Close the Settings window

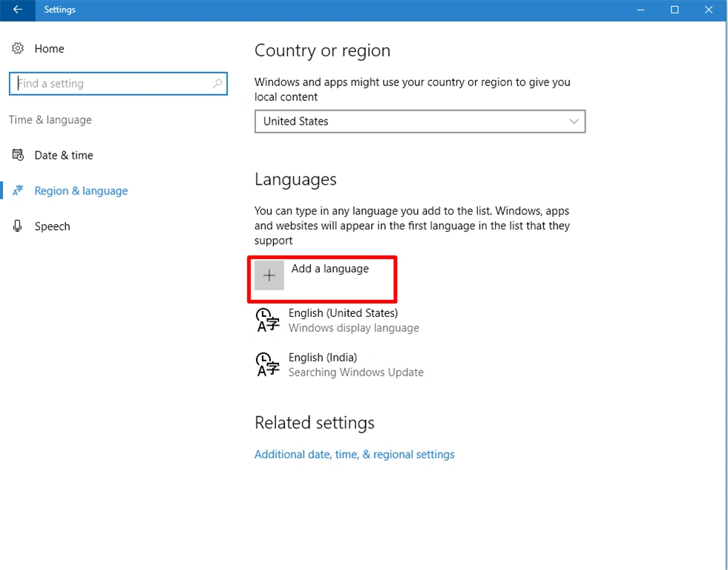click(x=709, y=10)
